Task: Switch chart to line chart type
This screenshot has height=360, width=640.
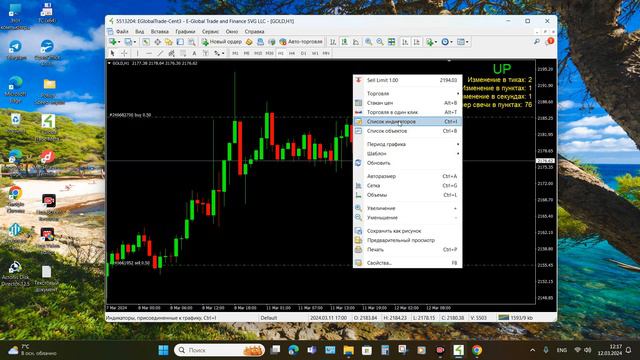Action: (356, 42)
